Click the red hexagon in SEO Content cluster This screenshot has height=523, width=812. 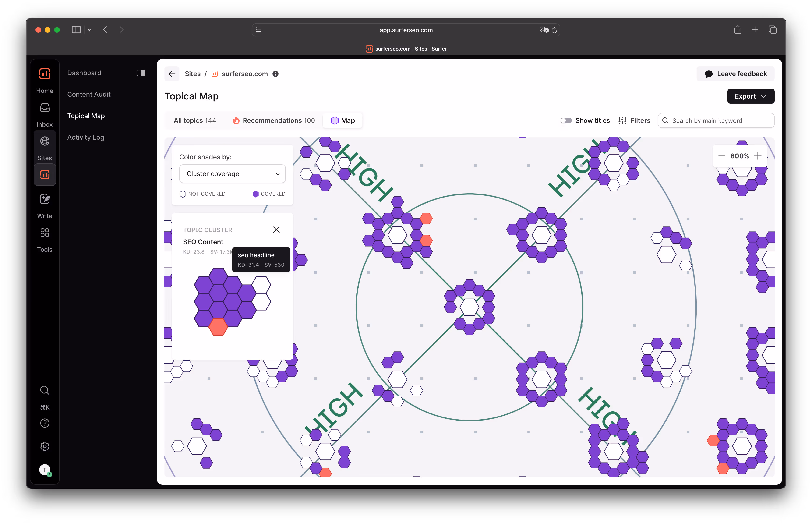click(218, 327)
